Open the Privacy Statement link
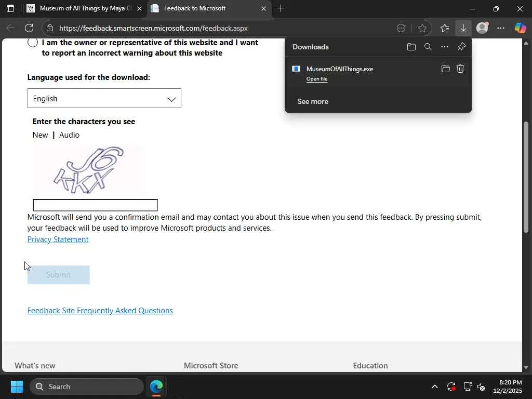This screenshot has height=399, width=532. 58,240
